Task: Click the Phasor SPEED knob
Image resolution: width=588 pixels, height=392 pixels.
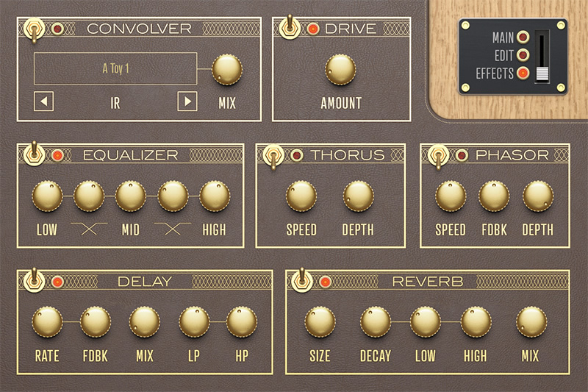Action: click(451, 196)
